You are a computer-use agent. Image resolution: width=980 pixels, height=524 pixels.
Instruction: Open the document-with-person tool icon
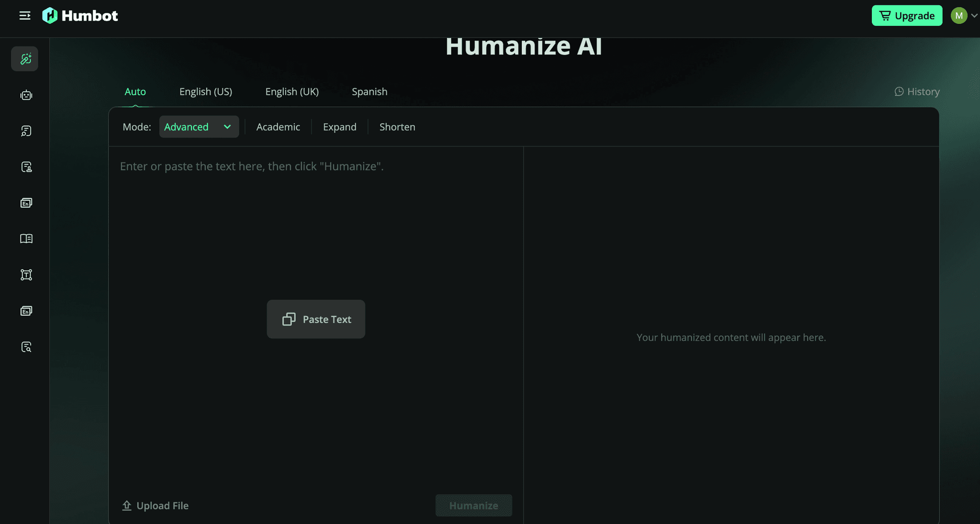tap(24, 167)
